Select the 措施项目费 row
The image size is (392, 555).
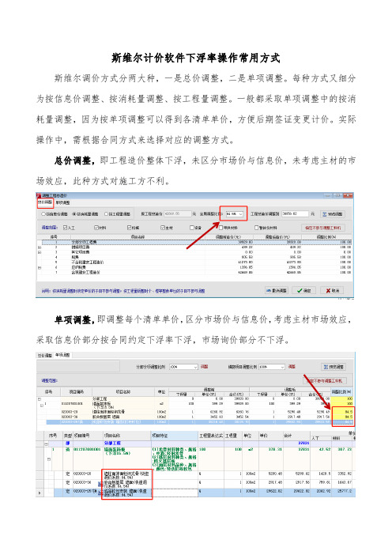198,247
